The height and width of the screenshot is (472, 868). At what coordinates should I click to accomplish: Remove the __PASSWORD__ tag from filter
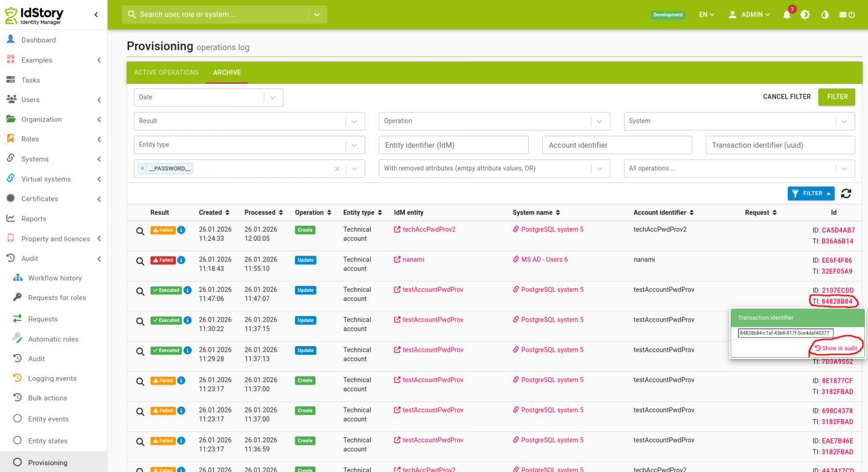[x=142, y=168]
